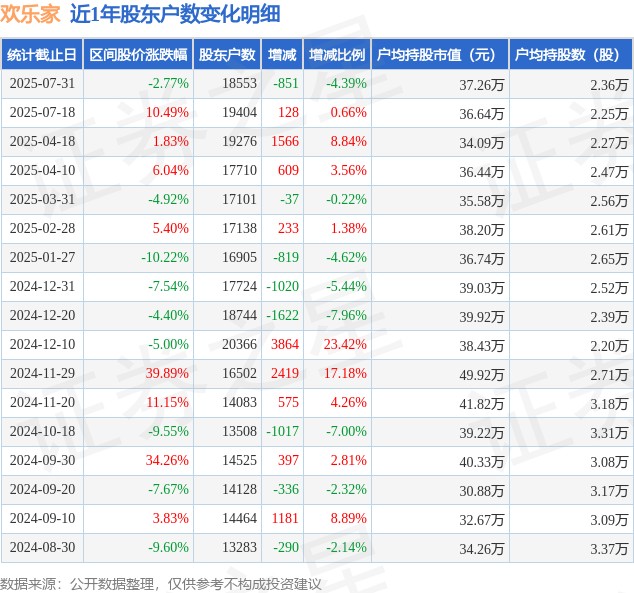
Task: Click the price change value 10.49%
Action: point(167,112)
